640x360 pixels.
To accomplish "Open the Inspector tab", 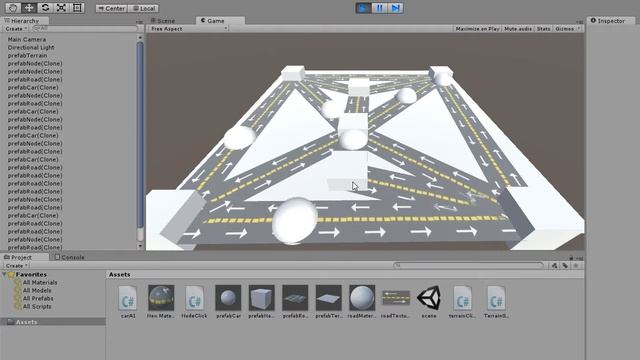I will click(x=610, y=20).
